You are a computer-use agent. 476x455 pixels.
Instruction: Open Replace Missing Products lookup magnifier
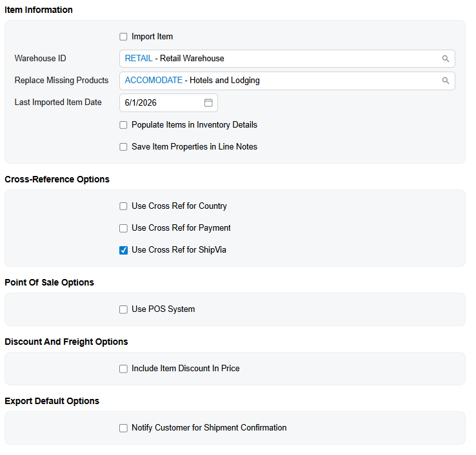pyautogui.click(x=445, y=81)
